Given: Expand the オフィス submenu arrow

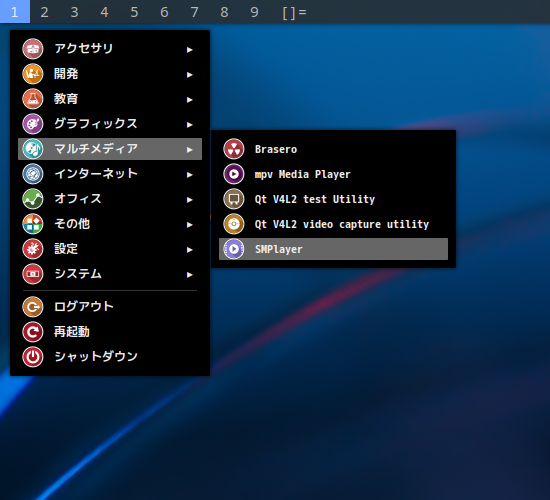Looking at the screenshot, I should pos(189,200).
